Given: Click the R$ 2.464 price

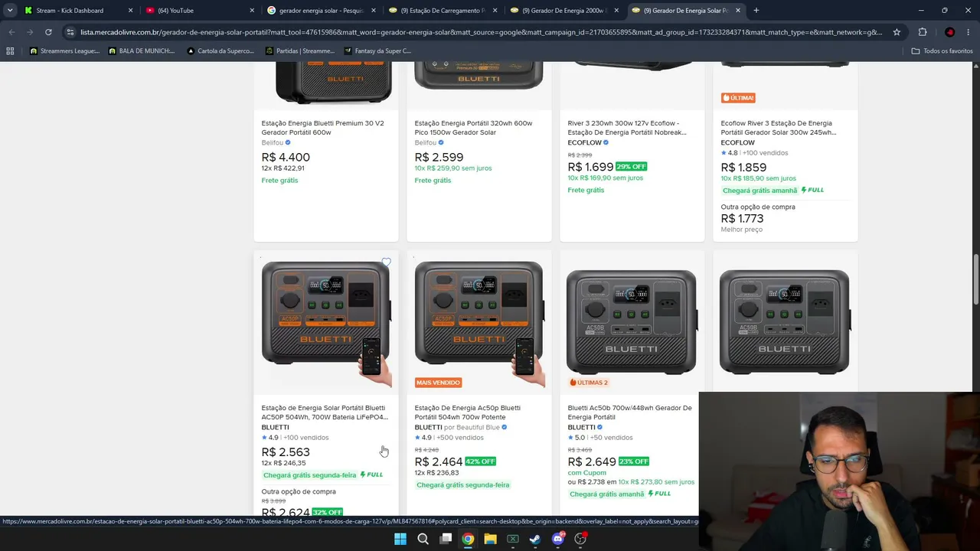Looking at the screenshot, I should pos(439,461).
